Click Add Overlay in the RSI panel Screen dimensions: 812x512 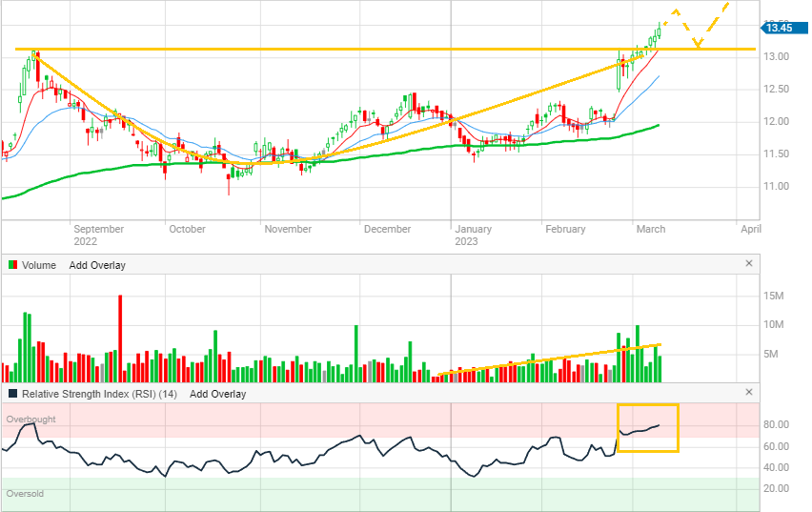[x=217, y=394]
